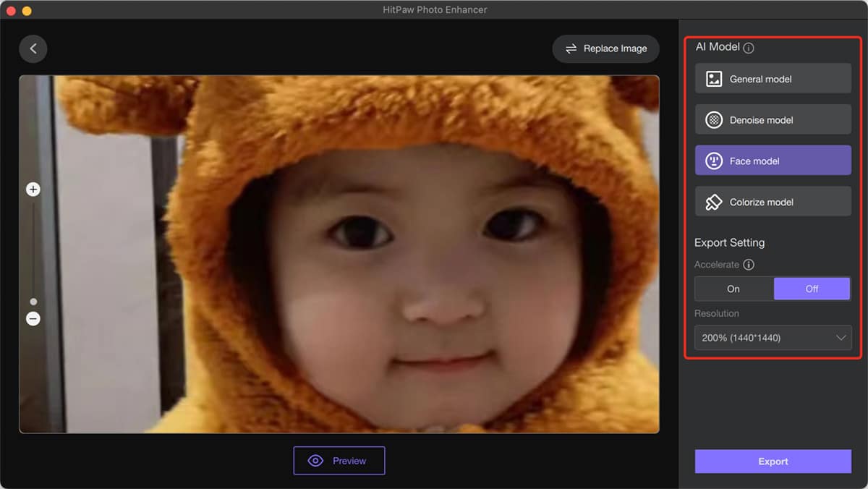Zoom in with the plus icon
Image resolution: width=868 pixels, height=489 pixels.
33,190
